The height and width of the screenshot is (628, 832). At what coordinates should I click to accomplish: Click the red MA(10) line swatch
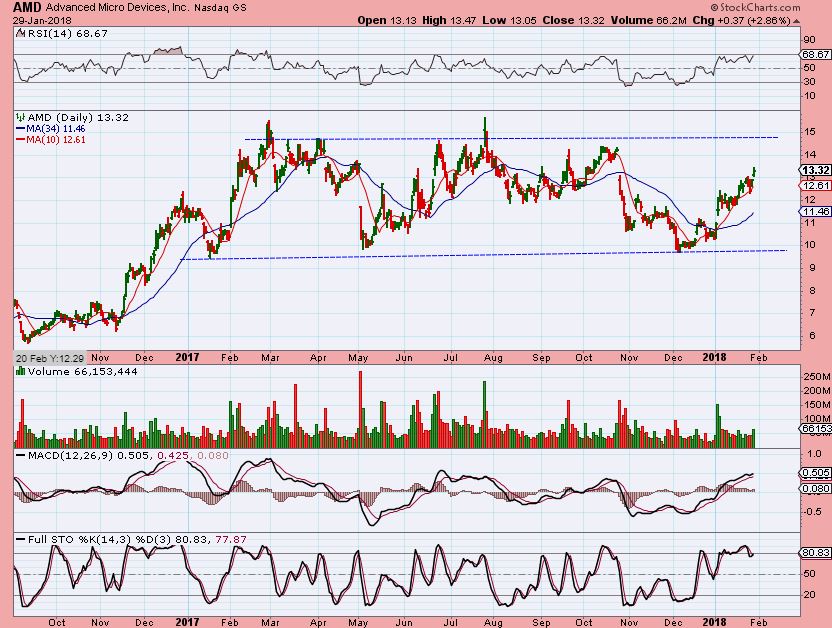point(21,140)
